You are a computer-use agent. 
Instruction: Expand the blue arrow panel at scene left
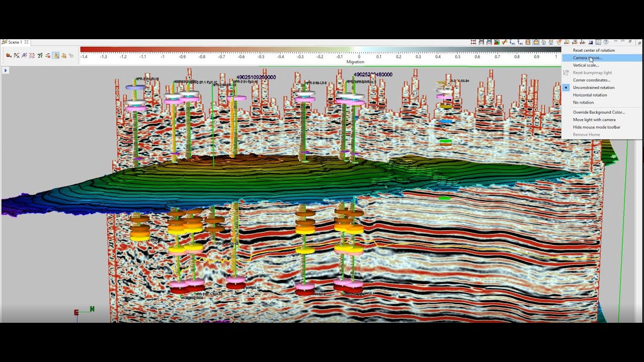6,70
